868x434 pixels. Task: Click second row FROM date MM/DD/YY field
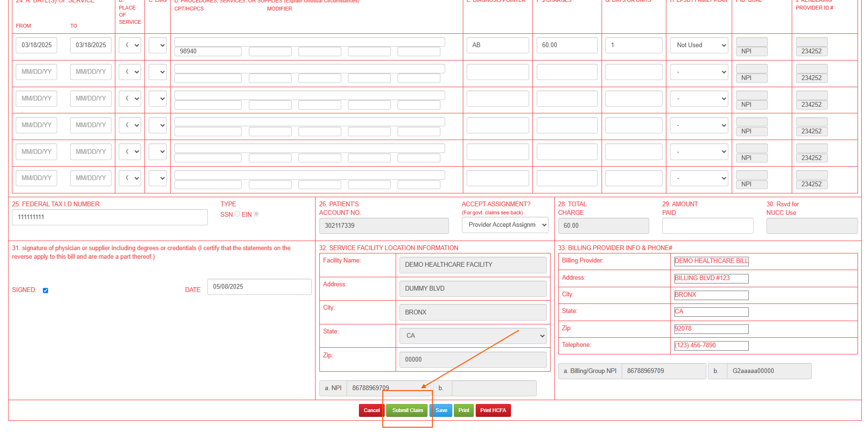(x=36, y=72)
